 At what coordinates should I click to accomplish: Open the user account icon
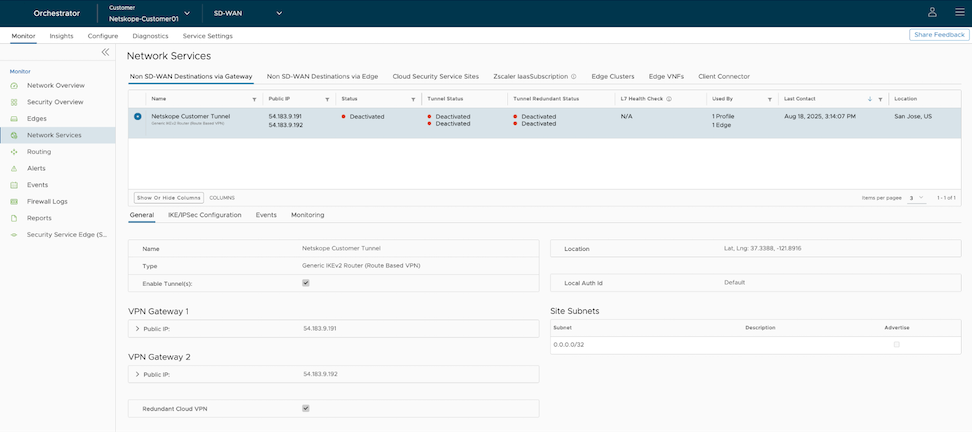932,12
